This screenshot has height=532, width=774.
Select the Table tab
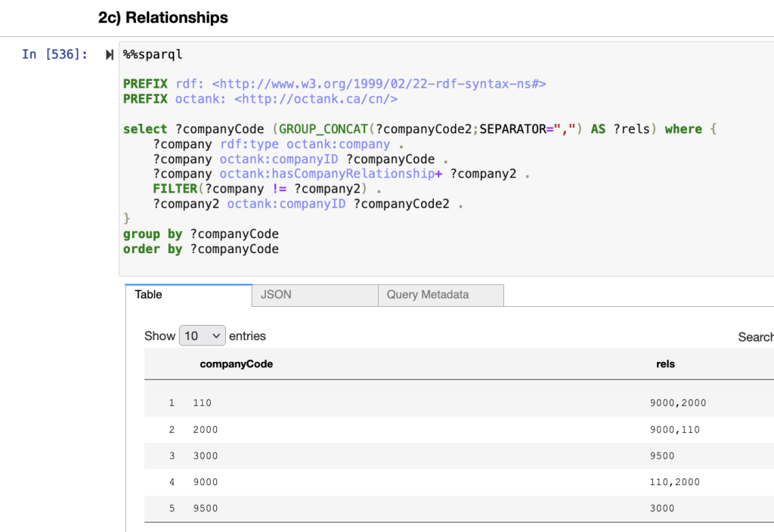(x=148, y=295)
